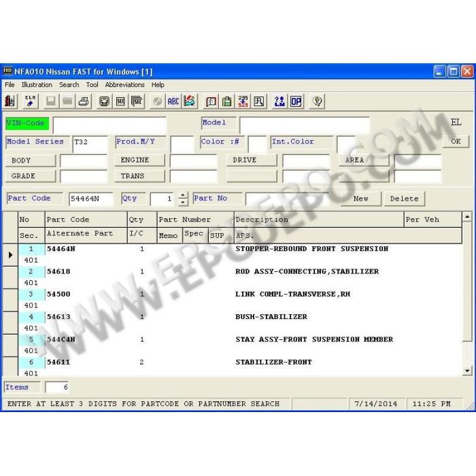Click the parts list scroll up arrow

(x=467, y=217)
